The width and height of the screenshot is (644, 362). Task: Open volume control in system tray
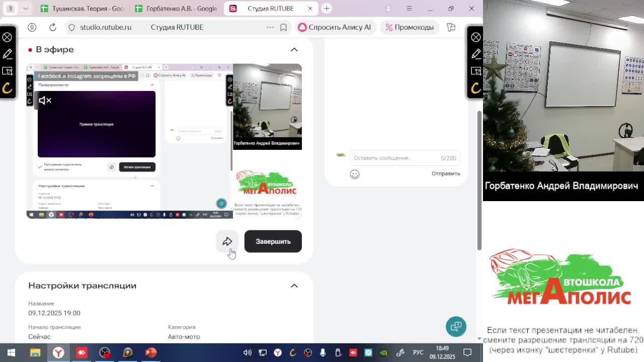[x=248, y=352]
